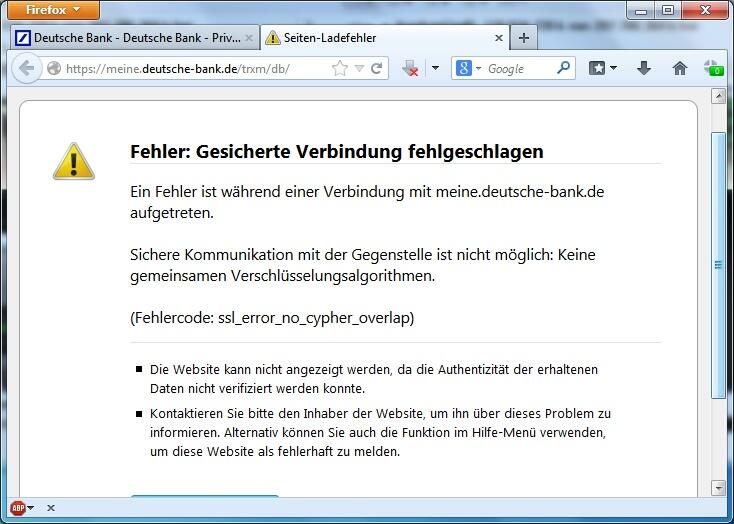Viewport: 734px width, 524px height.
Task: Go back with the back arrow
Action: tap(27, 68)
